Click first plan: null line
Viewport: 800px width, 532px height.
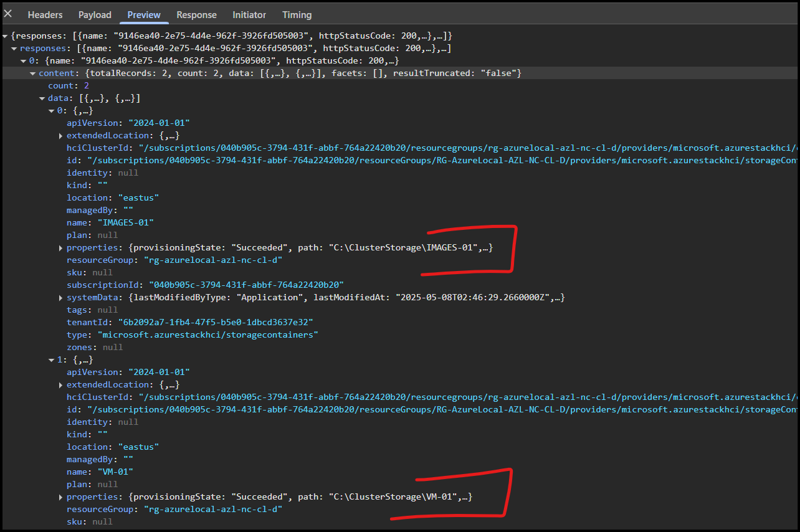tap(92, 235)
